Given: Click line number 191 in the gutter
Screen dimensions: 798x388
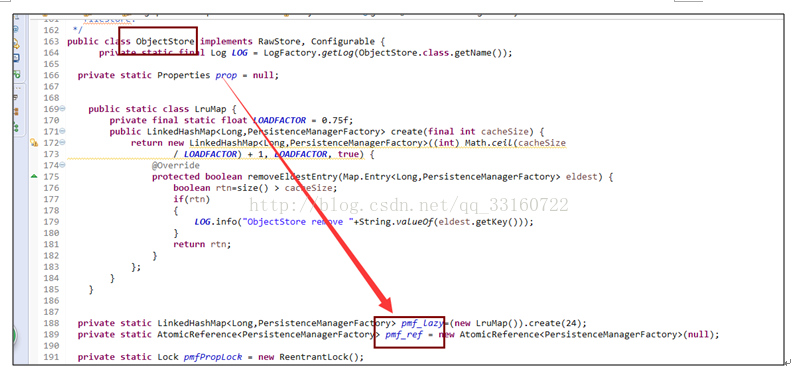Looking at the screenshot, I should click(x=51, y=356).
